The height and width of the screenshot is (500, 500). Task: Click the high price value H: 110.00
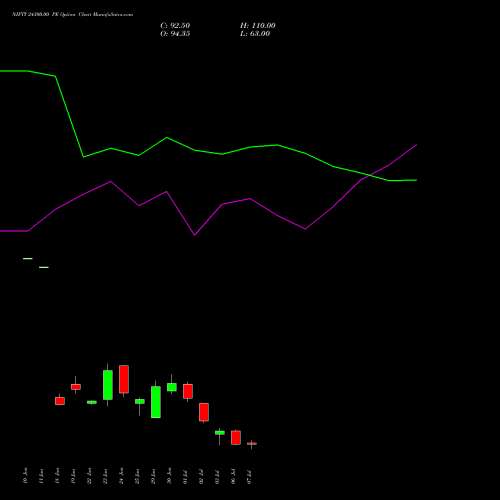click(258, 26)
